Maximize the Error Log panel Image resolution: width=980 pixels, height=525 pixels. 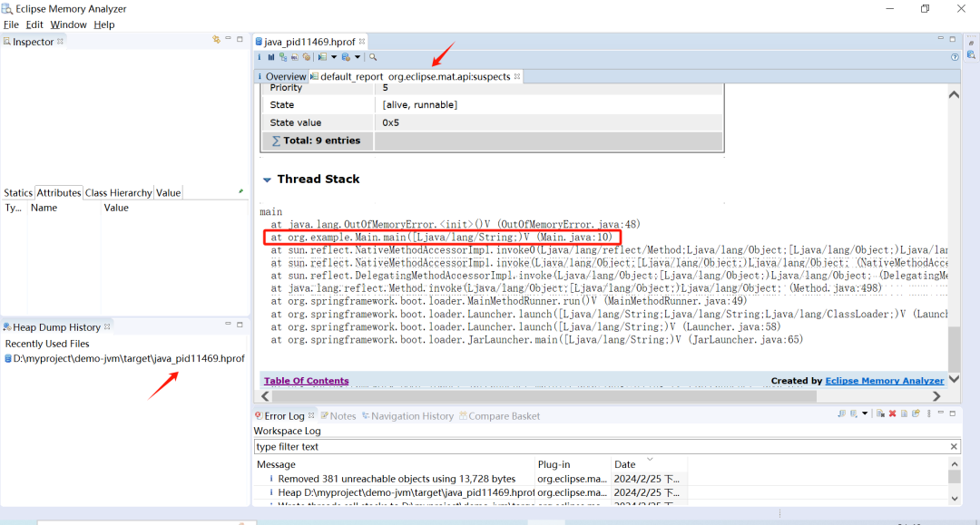click(953, 413)
